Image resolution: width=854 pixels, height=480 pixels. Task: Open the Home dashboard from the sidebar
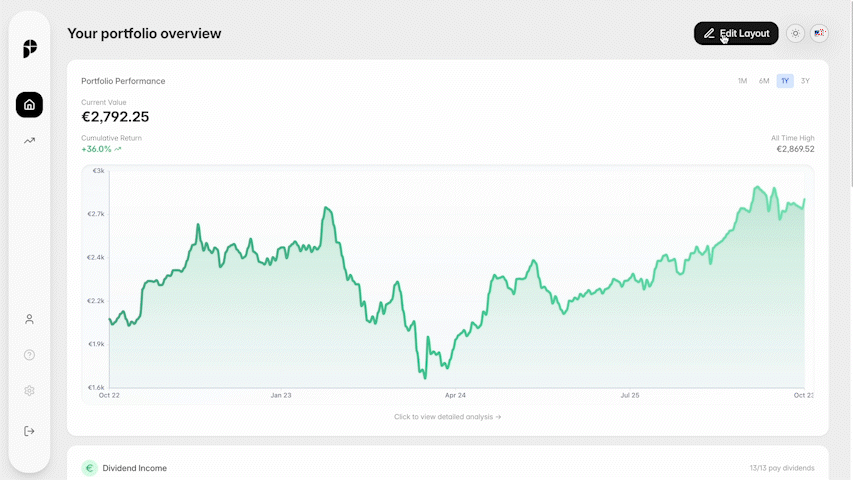tap(29, 104)
